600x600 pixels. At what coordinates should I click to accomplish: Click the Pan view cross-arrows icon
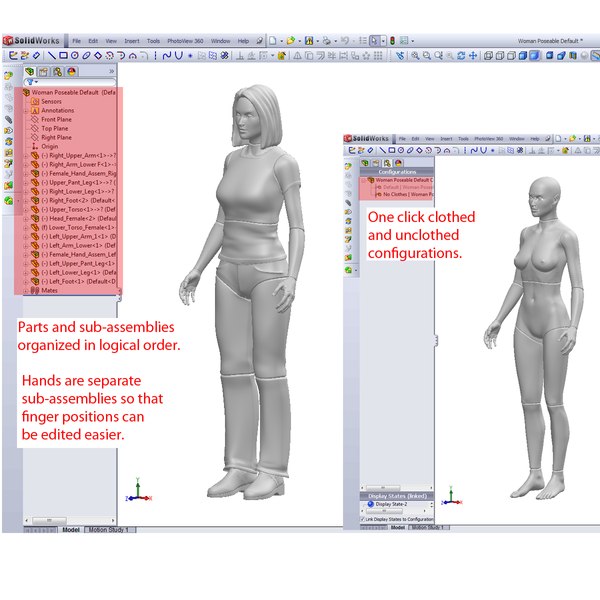pyautogui.click(x=473, y=56)
